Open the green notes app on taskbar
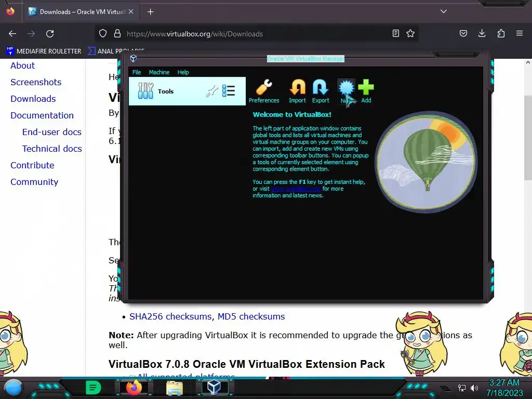This screenshot has width=532, height=399. [93, 388]
